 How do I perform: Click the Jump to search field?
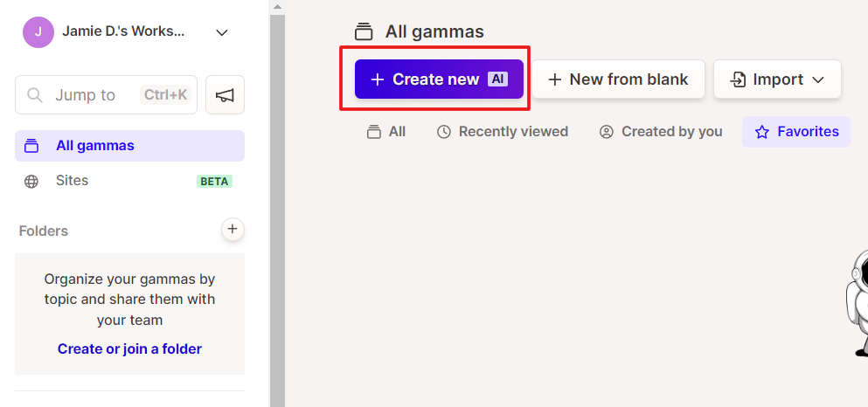[107, 95]
